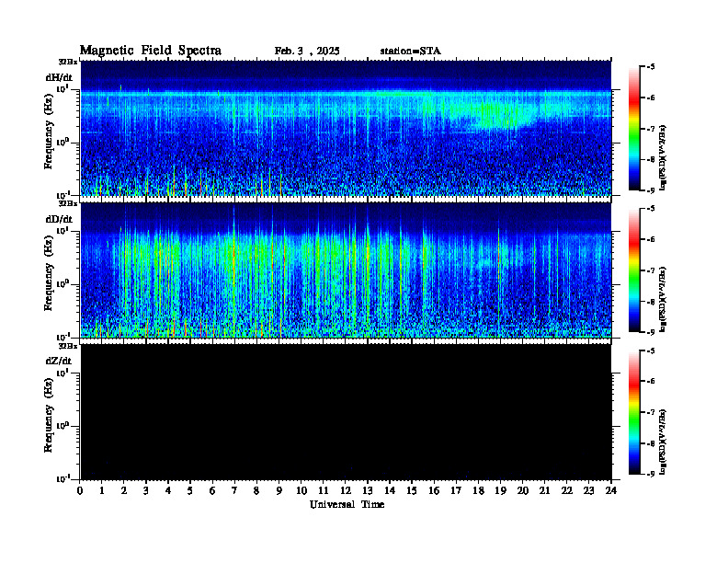Click hour 19 on the time axis
The image size is (728, 563).
tap(500, 490)
